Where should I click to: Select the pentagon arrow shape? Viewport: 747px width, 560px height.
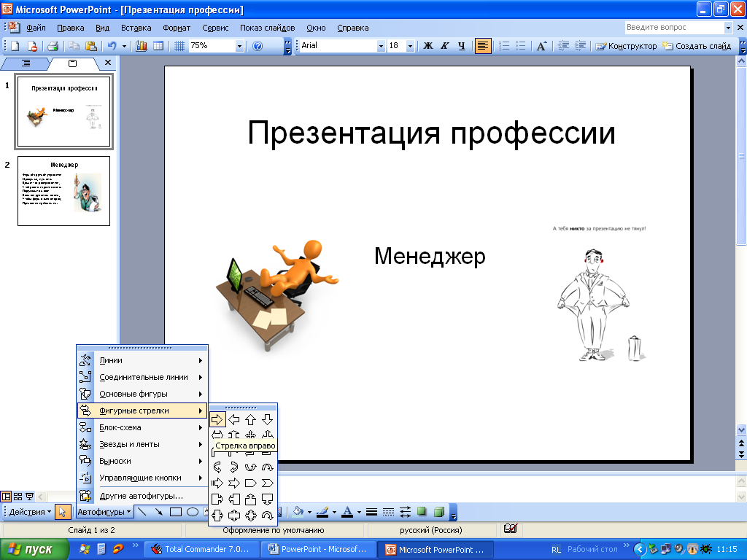(x=251, y=483)
